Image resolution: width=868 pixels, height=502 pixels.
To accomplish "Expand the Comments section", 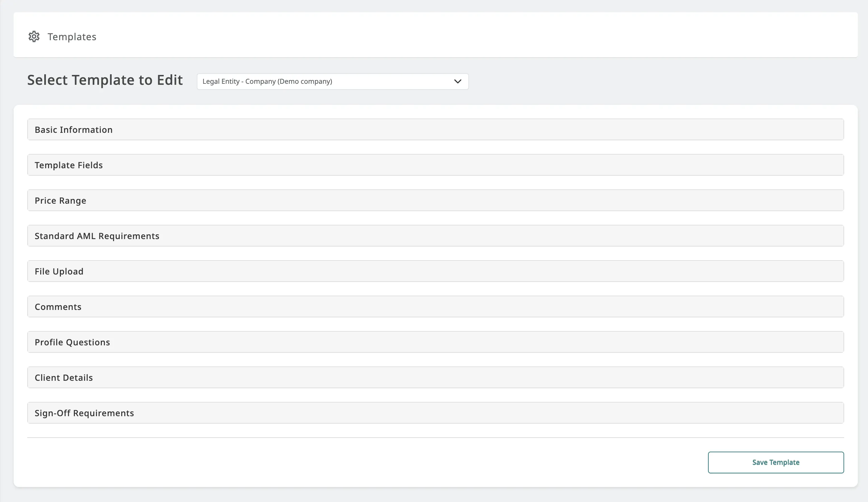I will click(x=435, y=307).
